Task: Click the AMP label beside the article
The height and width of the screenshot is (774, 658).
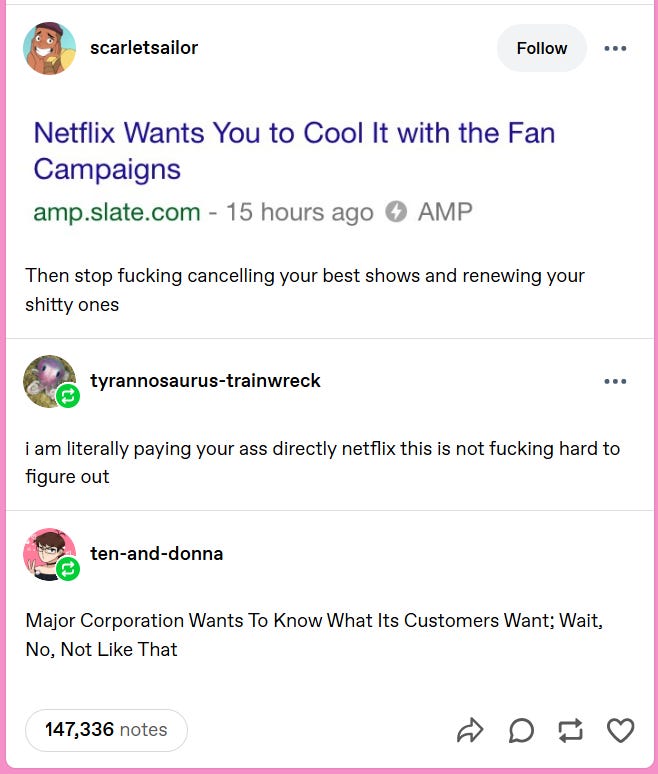Action: [x=445, y=212]
